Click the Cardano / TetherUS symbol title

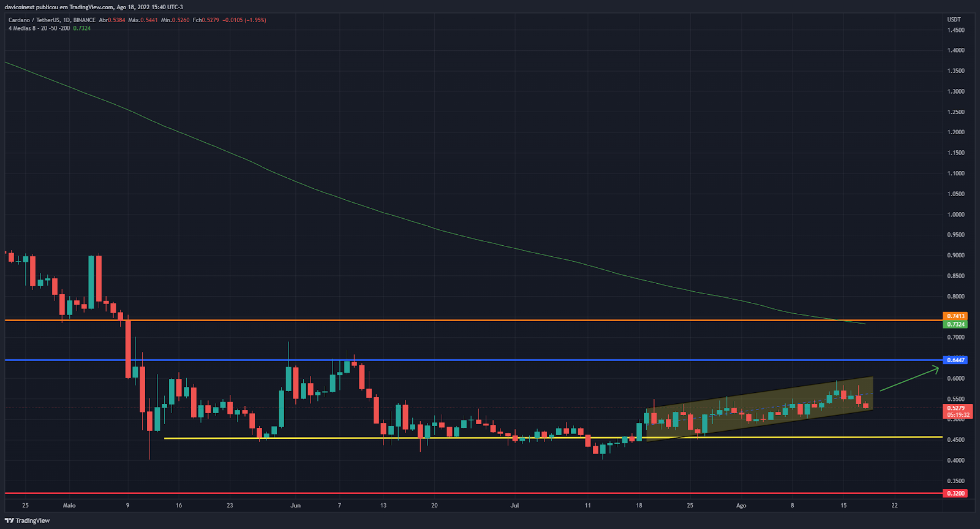[x=52, y=20]
